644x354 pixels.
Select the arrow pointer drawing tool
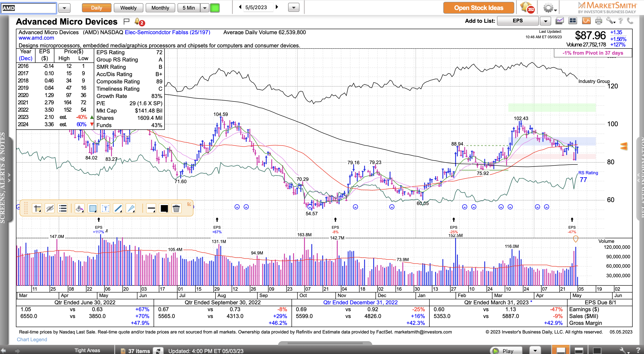tap(131, 208)
